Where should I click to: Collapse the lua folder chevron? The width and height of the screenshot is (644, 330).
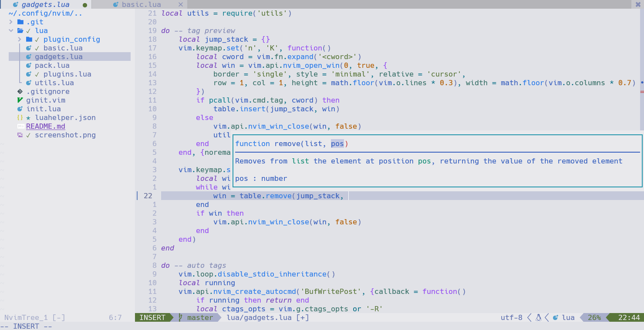pos(11,30)
